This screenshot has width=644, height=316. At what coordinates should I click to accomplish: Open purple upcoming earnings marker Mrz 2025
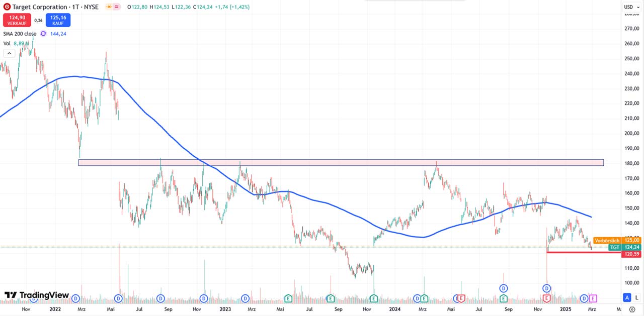click(593, 298)
